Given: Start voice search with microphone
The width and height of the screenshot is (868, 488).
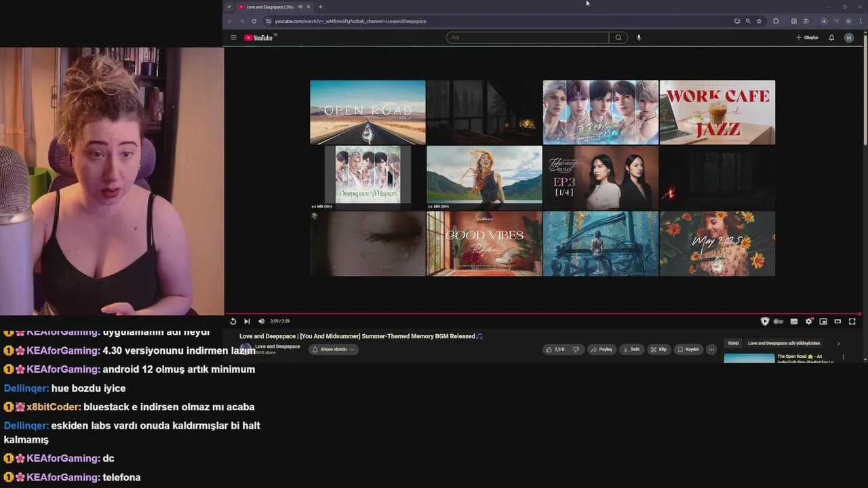Looking at the screenshot, I should [x=639, y=38].
